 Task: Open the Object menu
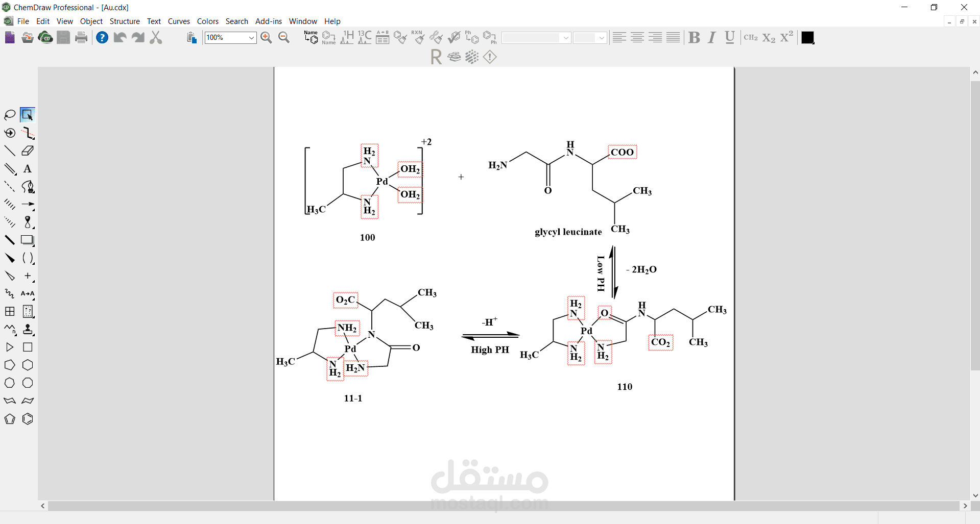(91, 21)
